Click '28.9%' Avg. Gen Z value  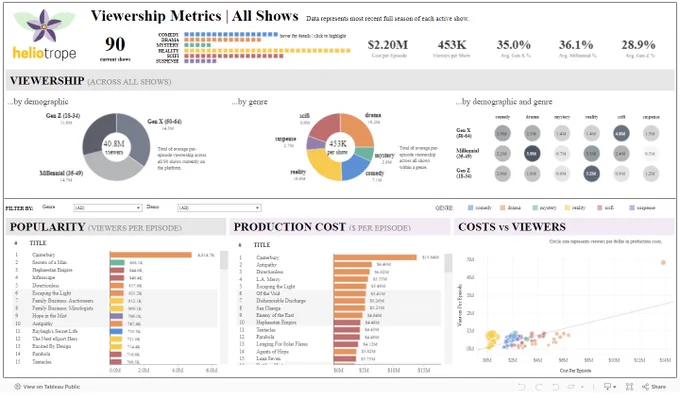point(638,45)
